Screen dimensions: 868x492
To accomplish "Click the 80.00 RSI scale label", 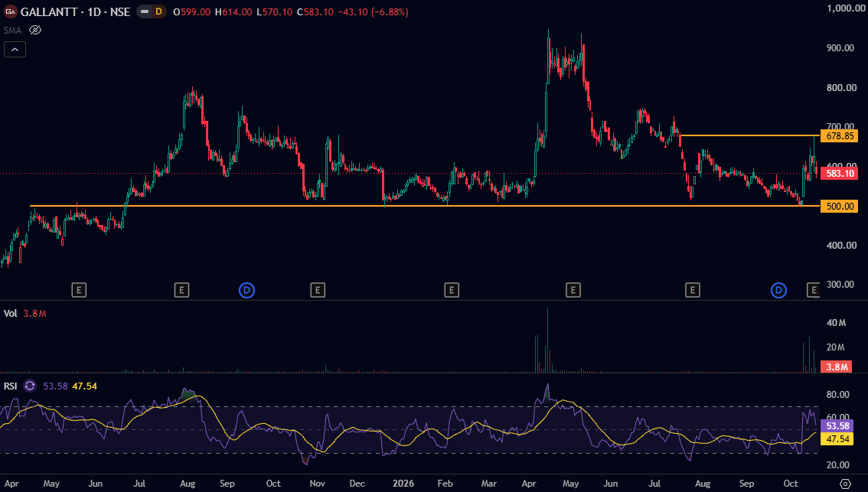I will click(x=837, y=395).
